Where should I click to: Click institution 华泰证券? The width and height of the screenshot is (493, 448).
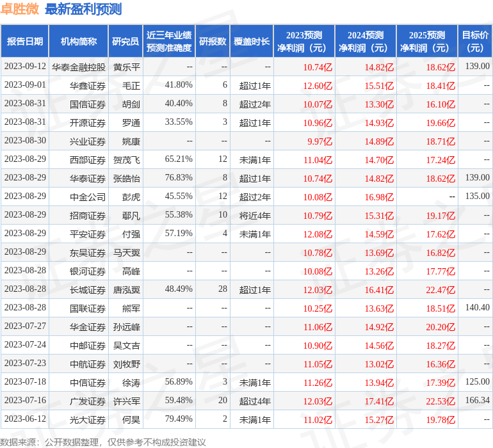[88, 179]
